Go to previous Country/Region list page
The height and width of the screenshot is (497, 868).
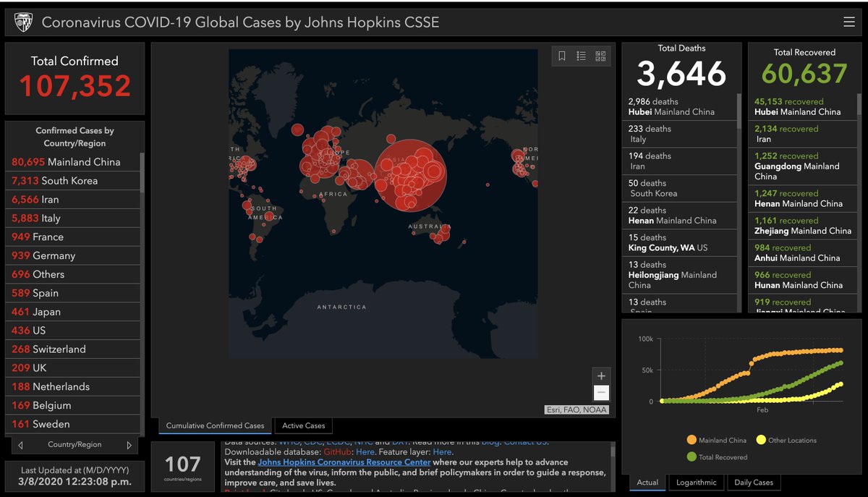click(20, 445)
